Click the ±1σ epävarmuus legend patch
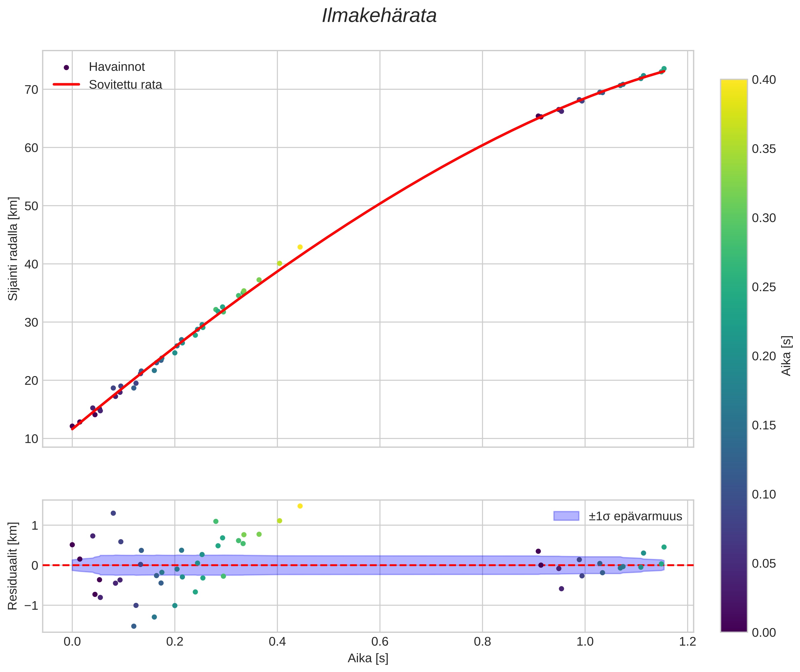This screenshot has height=672, width=800. (566, 516)
